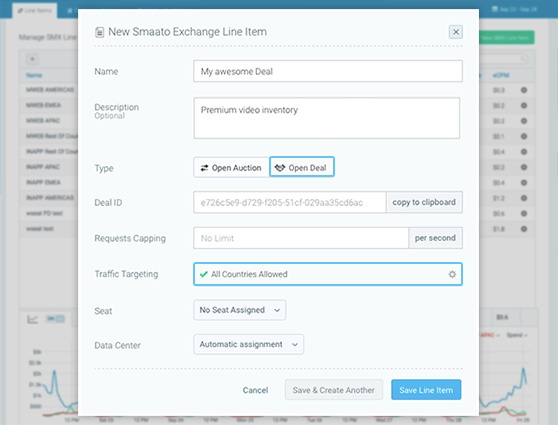Click the green checkmark in Traffic Targeting
Screen dimensions: 558x425
tap(204, 274)
